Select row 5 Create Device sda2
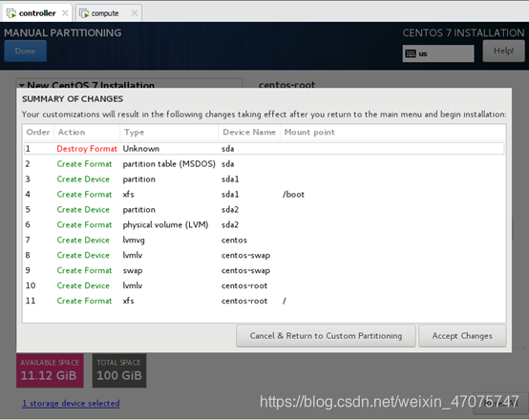Screen dimensions: 529x420 click(x=264, y=209)
